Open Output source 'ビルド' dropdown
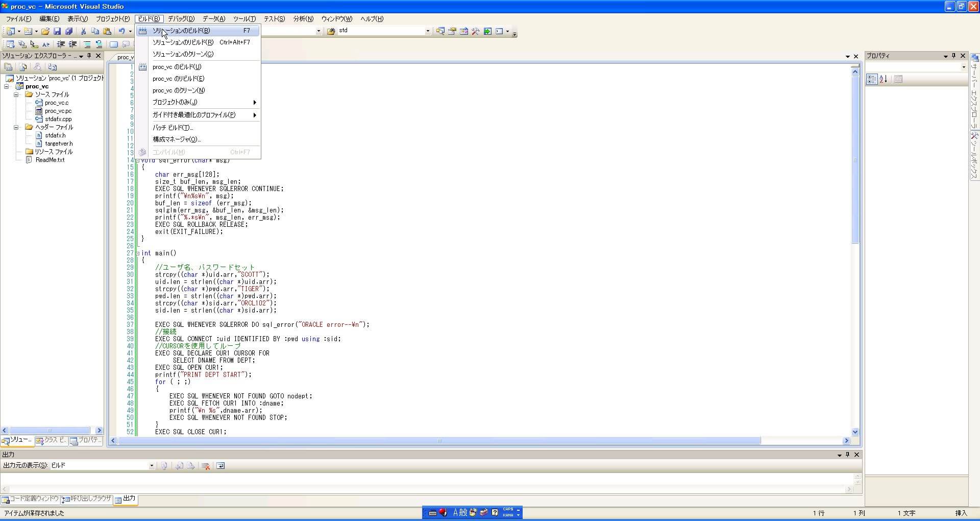This screenshot has height=521, width=980. click(x=152, y=465)
